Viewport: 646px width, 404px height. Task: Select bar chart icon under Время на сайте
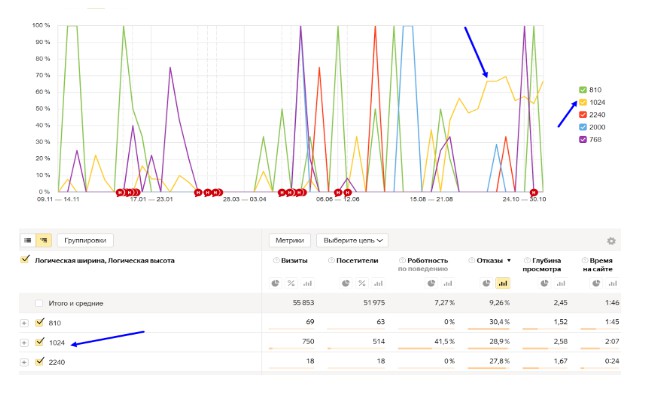(x=613, y=283)
